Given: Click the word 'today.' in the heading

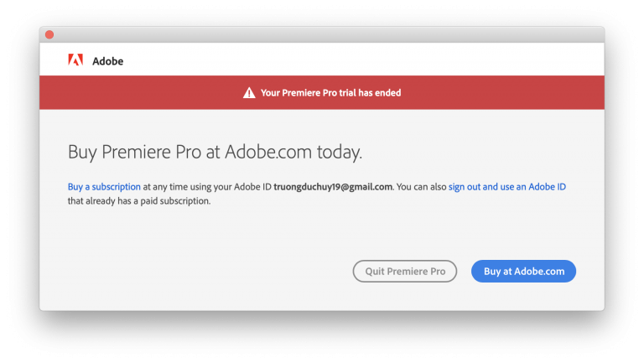Looking at the screenshot, I should tap(340, 152).
